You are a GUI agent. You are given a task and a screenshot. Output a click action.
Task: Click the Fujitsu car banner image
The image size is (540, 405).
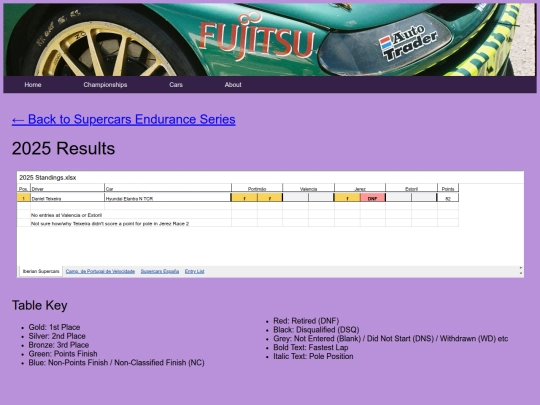click(270, 40)
